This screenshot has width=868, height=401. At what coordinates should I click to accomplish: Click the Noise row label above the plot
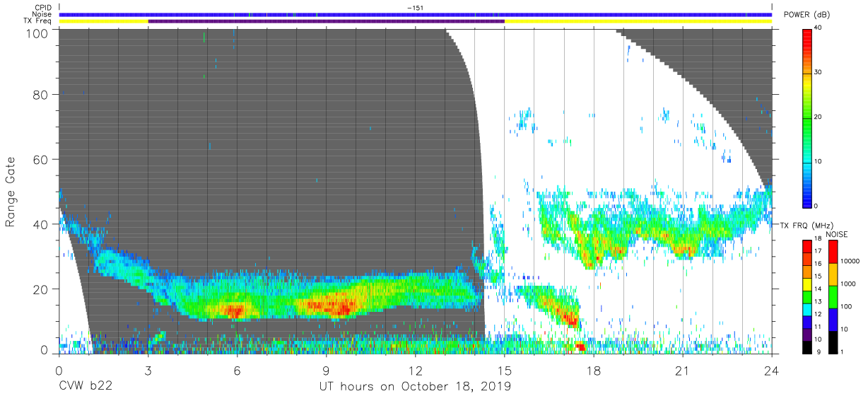(42, 15)
